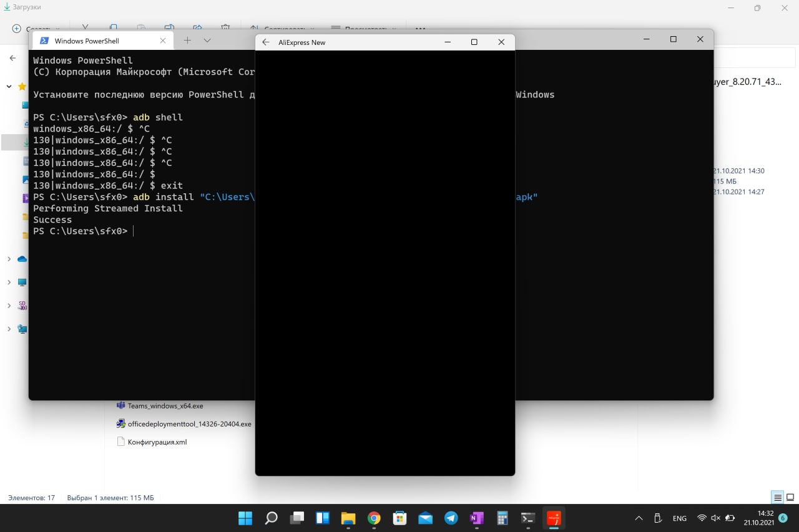This screenshot has height=532, width=799.
Task: Open the Terminal profile dropdown chevron
Action: (x=207, y=41)
